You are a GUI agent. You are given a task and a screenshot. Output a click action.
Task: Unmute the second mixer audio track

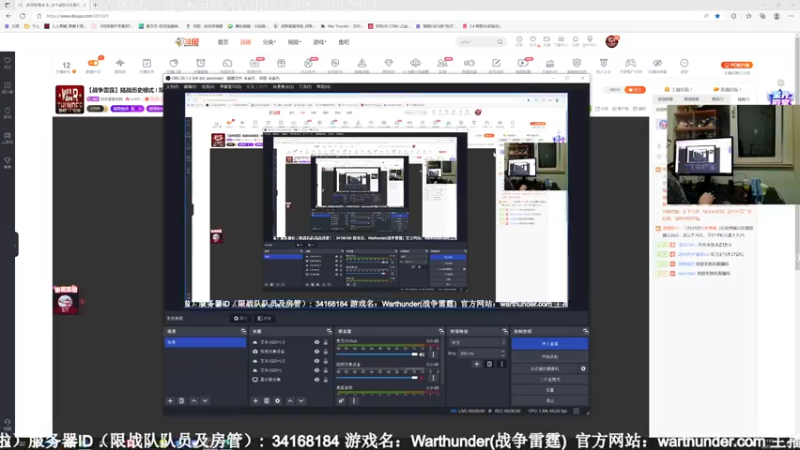(x=422, y=378)
